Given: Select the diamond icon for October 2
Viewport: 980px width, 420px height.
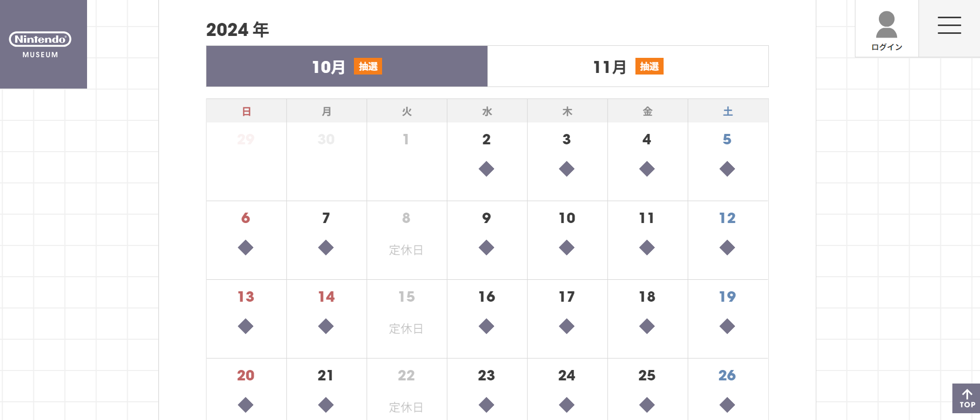Looking at the screenshot, I should pyautogui.click(x=486, y=169).
